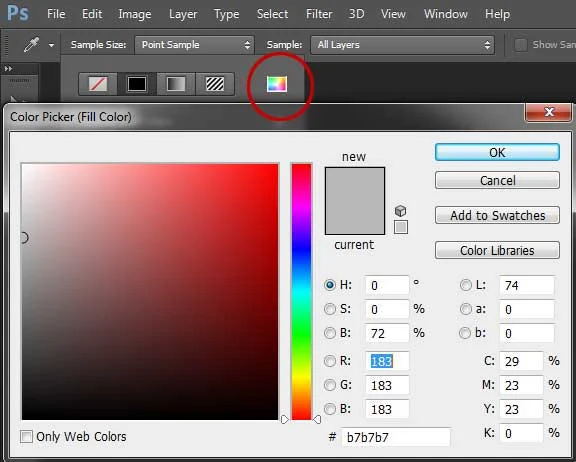
Task: Close the Color Picker dialog
Action: 549,112
